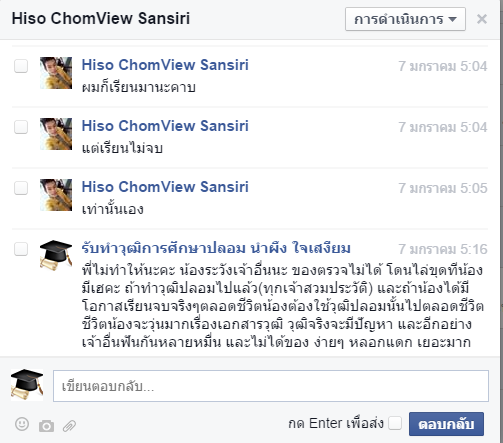
Task: Click the paperclip file attachment icon
Action: (69, 426)
